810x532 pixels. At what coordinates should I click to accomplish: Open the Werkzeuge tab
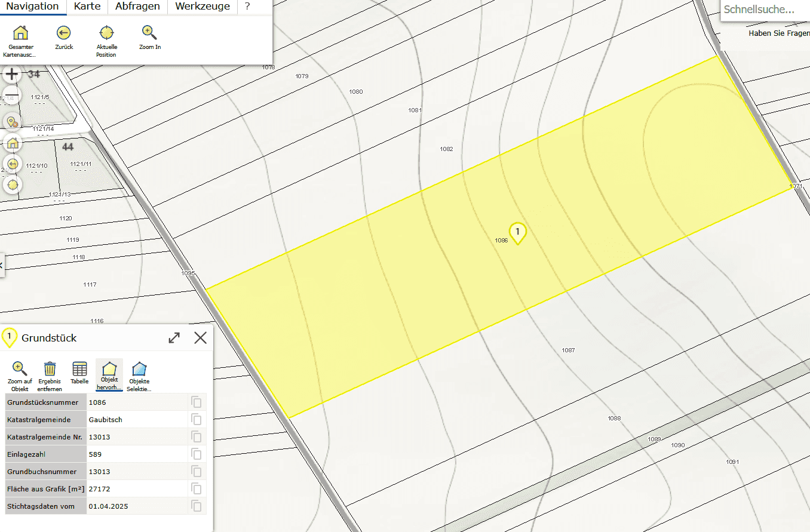(x=202, y=7)
